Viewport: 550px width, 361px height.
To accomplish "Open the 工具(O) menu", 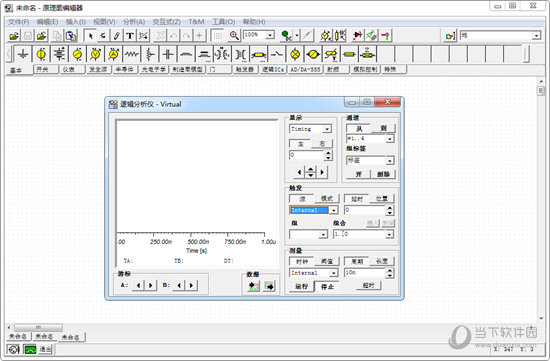I will click(223, 22).
